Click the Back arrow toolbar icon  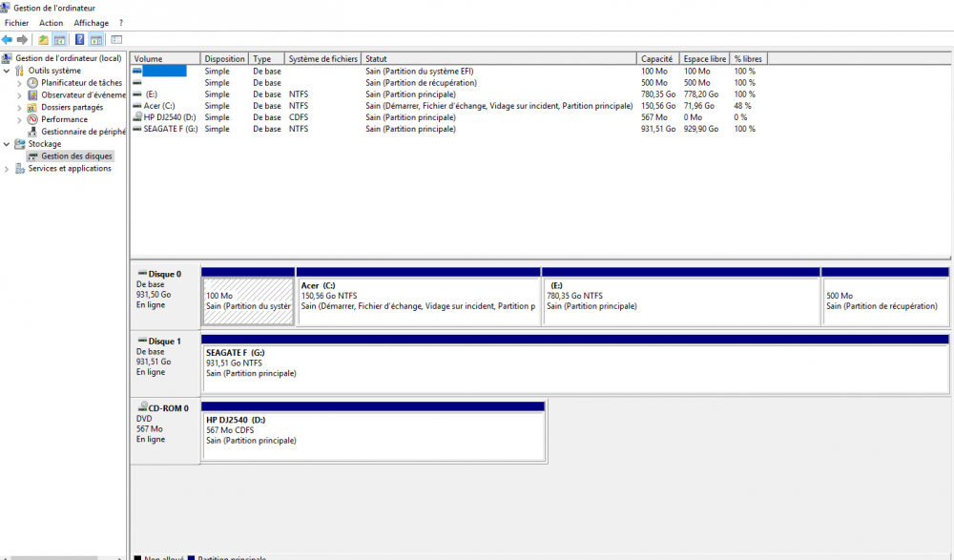tap(7, 40)
